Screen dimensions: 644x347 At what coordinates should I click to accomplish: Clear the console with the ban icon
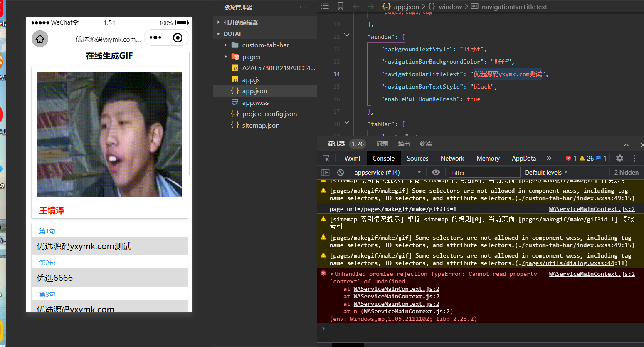pos(341,172)
